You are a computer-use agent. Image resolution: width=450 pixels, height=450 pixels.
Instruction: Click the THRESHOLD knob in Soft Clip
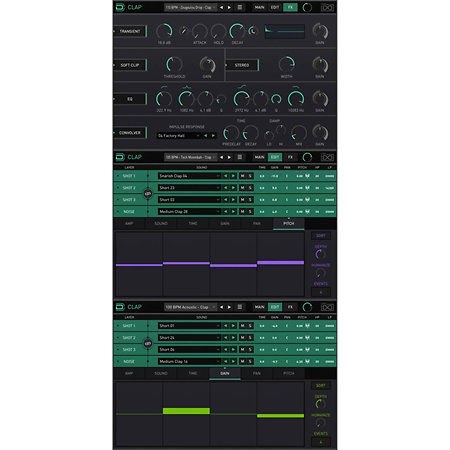pos(174,64)
